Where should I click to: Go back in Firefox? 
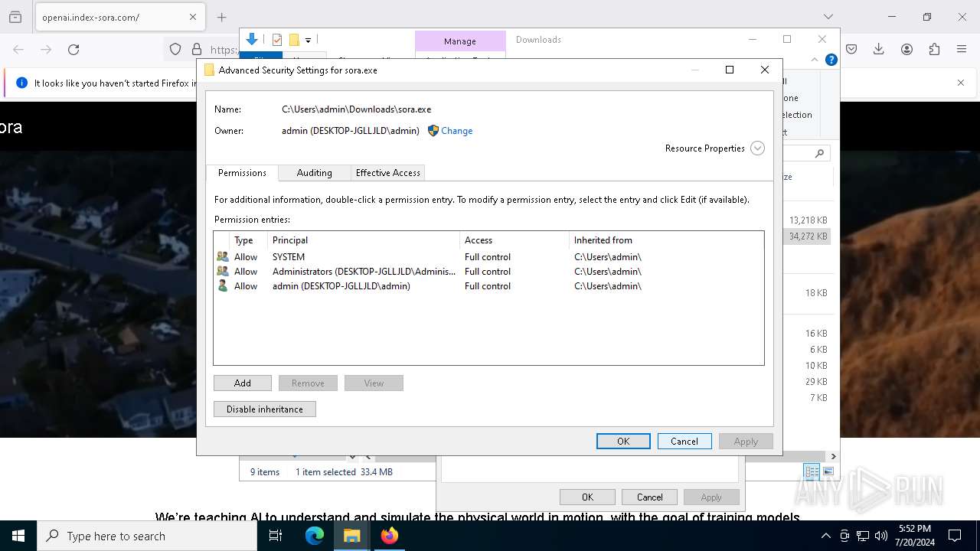[18, 49]
